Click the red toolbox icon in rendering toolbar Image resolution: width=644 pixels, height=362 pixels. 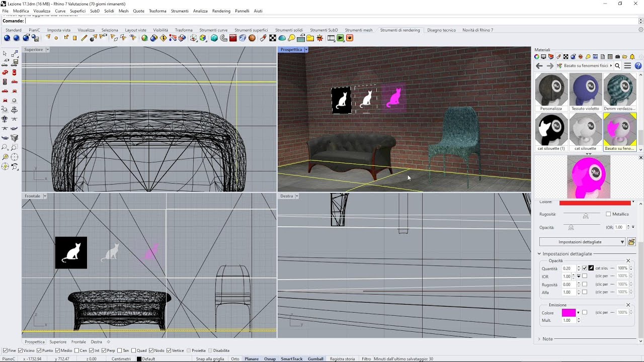click(233, 38)
